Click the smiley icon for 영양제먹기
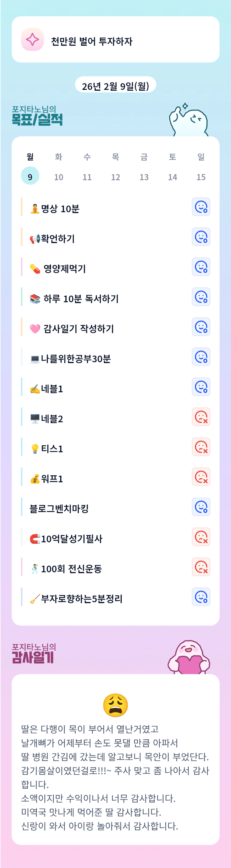This screenshot has height=868, width=231. [201, 267]
